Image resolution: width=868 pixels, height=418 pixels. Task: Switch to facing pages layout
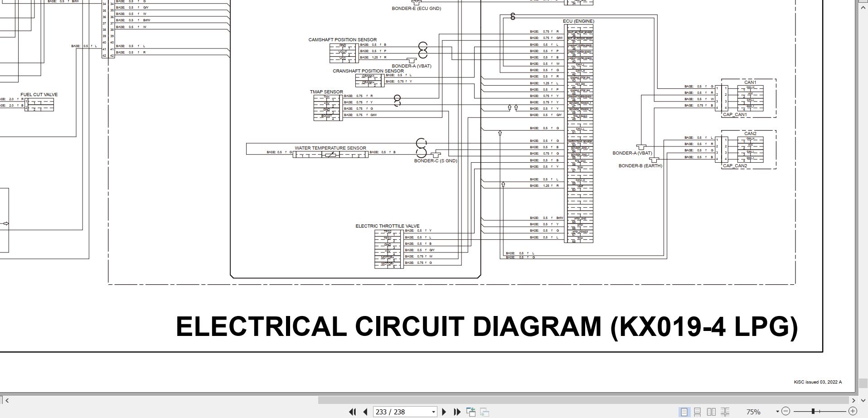tap(712, 412)
